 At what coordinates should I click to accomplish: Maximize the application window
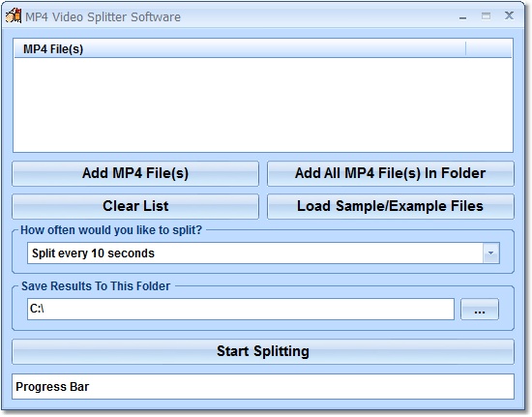coord(486,15)
